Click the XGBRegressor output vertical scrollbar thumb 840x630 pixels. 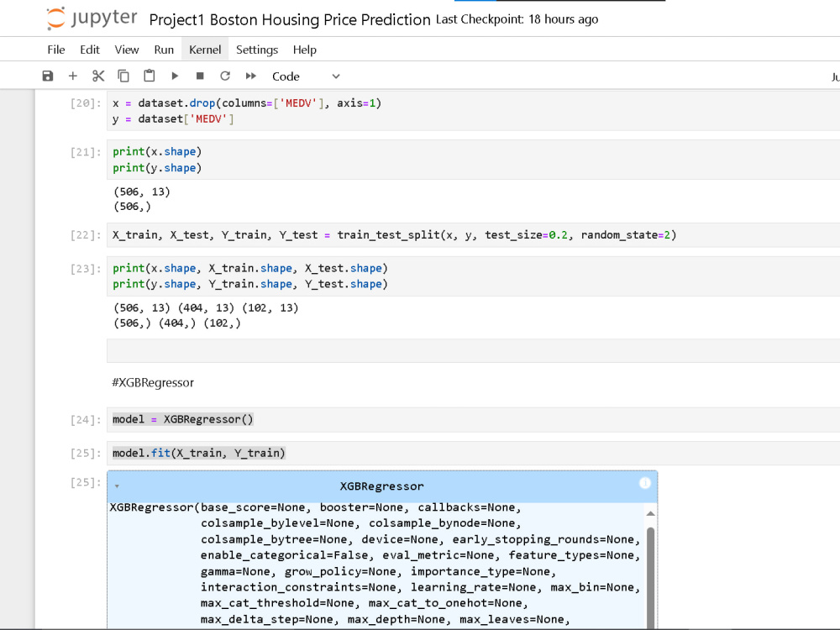point(650,578)
